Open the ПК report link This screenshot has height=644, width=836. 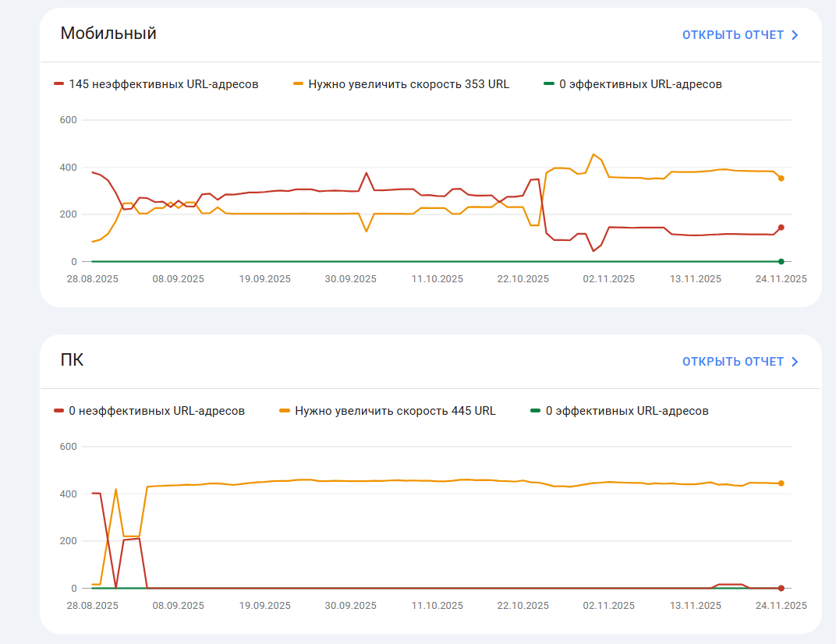point(732,362)
